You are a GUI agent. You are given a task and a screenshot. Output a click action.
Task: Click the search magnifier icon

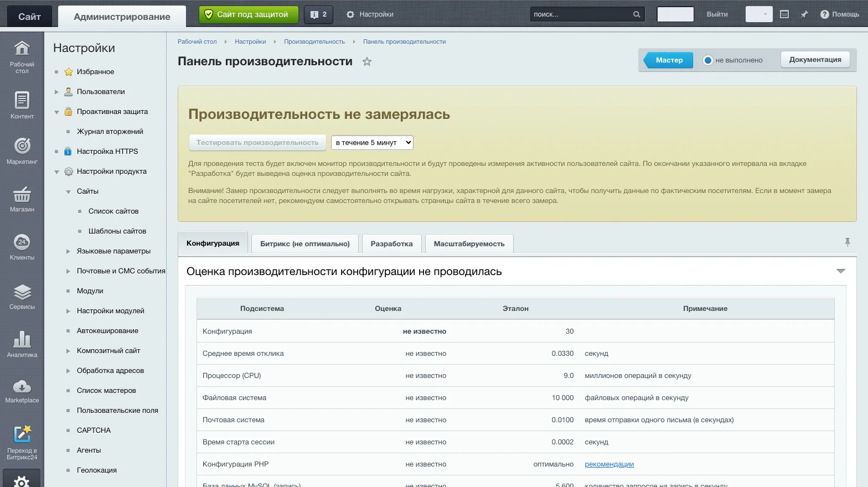click(x=637, y=14)
